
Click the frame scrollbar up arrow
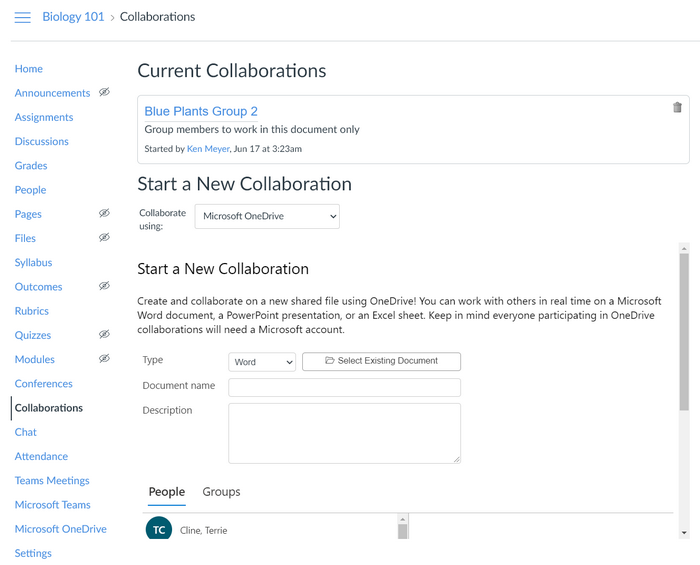coord(683,248)
